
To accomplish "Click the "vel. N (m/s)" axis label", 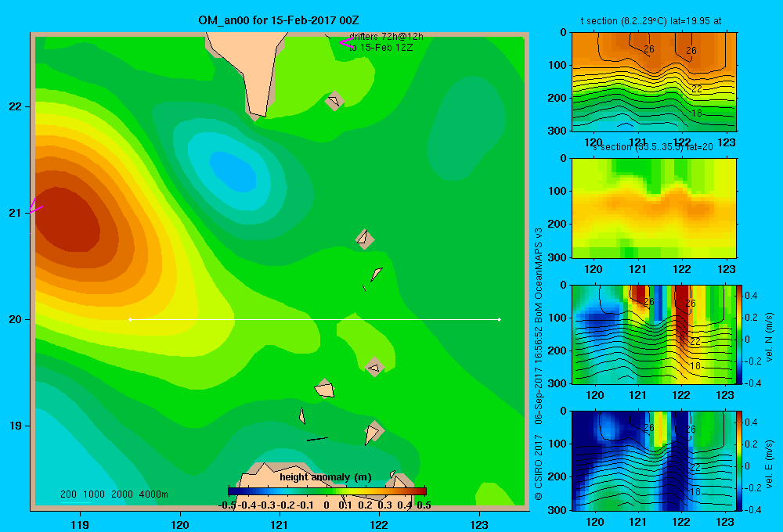I will [x=769, y=337].
